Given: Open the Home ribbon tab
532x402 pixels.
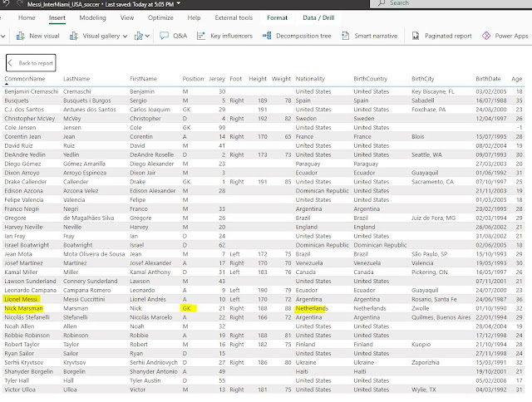Looking at the screenshot, I should [x=27, y=18].
